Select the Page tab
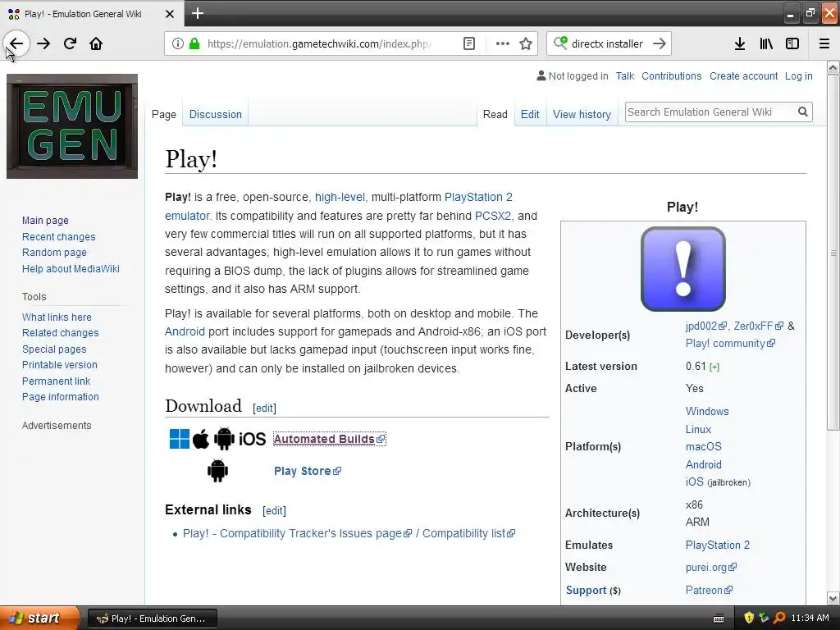840x630 pixels. point(164,114)
